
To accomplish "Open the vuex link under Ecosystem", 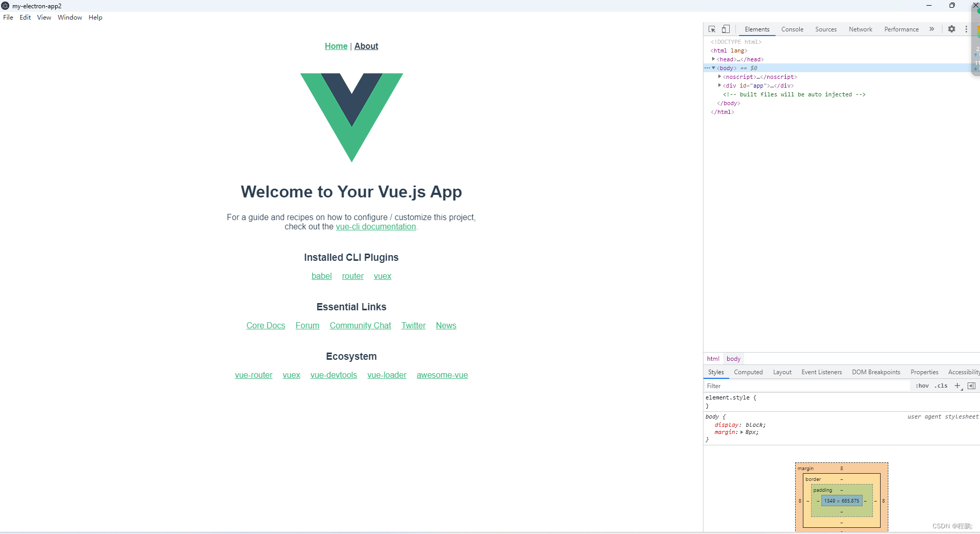I will click(291, 375).
